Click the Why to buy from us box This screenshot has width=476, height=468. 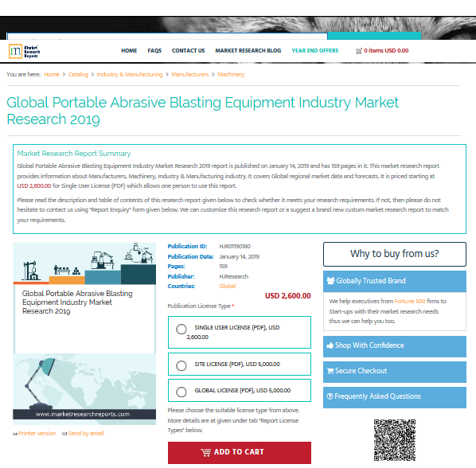click(394, 254)
